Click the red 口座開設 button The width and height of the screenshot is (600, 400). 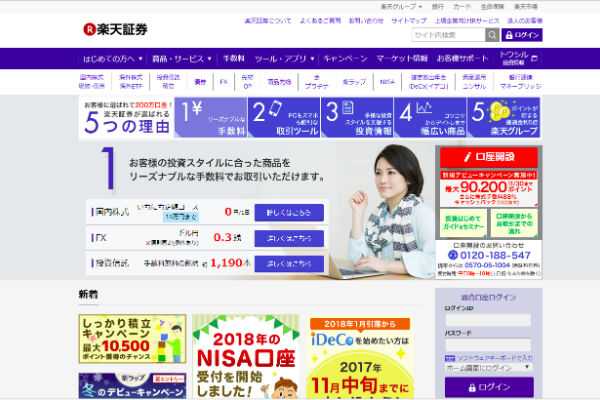[x=489, y=157]
